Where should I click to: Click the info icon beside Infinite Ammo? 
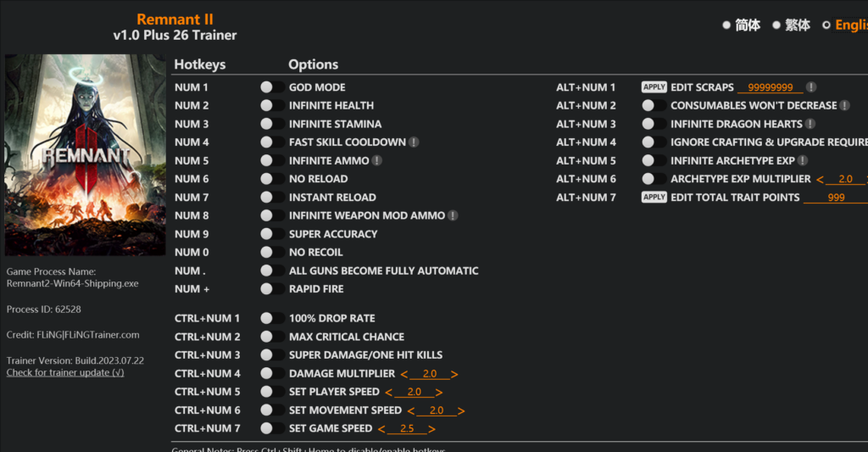coord(377,160)
